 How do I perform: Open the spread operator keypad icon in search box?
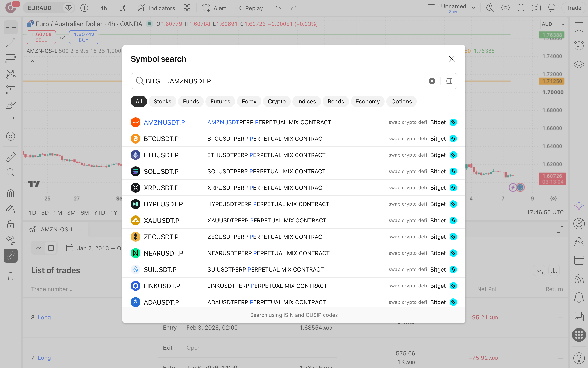tap(449, 81)
